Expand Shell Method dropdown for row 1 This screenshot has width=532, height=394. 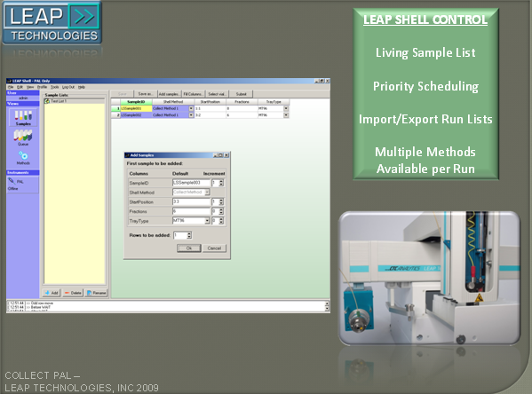(x=191, y=108)
